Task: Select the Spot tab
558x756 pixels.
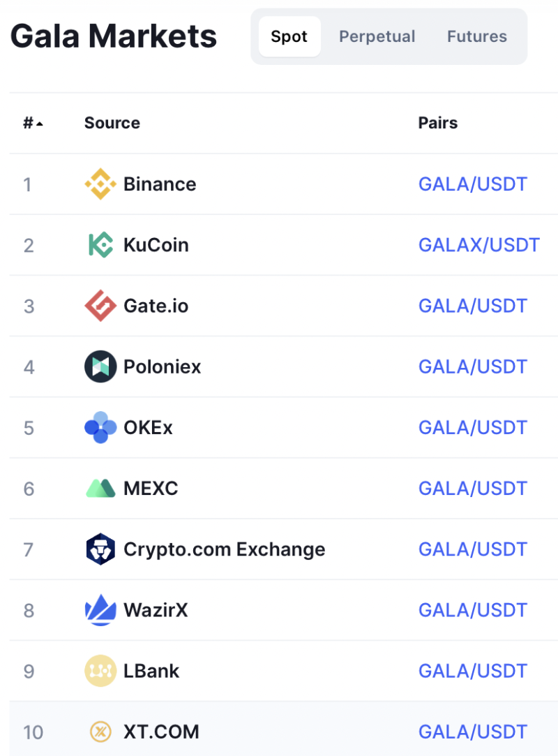Action: pyautogui.click(x=289, y=36)
